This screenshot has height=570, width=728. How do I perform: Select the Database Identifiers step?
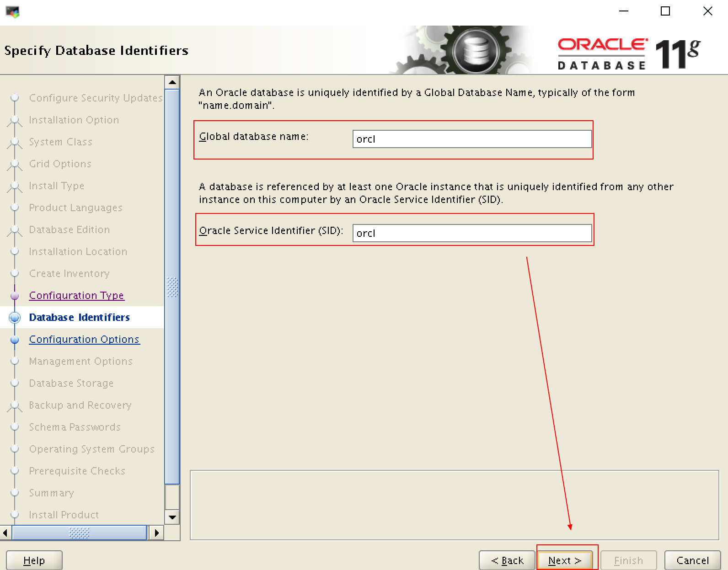pyautogui.click(x=79, y=317)
